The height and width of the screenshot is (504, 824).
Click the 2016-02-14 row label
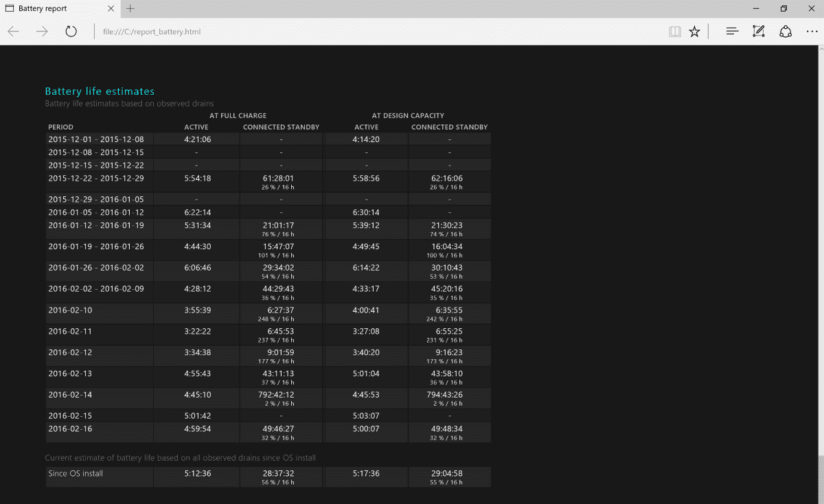coord(70,396)
